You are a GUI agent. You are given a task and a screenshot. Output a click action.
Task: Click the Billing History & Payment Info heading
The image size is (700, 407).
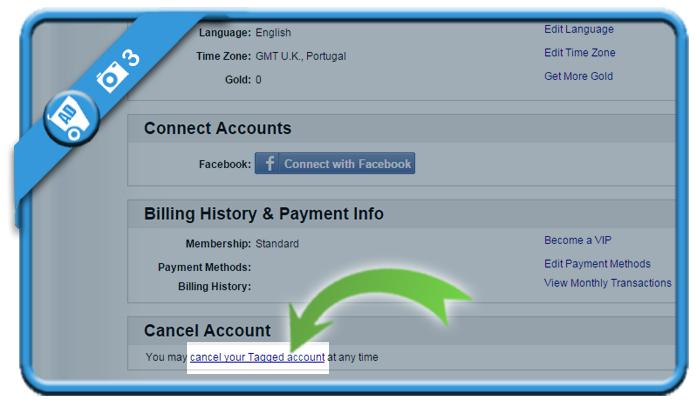(264, 214)
